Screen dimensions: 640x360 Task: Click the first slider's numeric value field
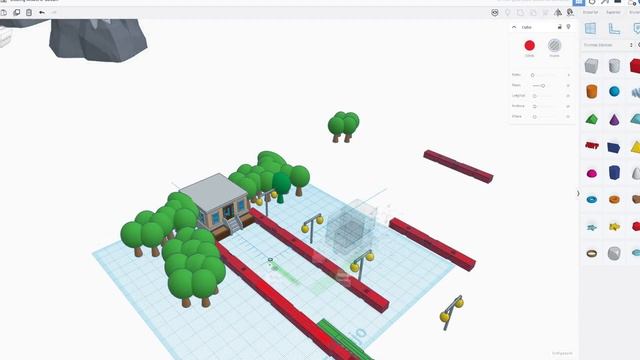point(568,75)
